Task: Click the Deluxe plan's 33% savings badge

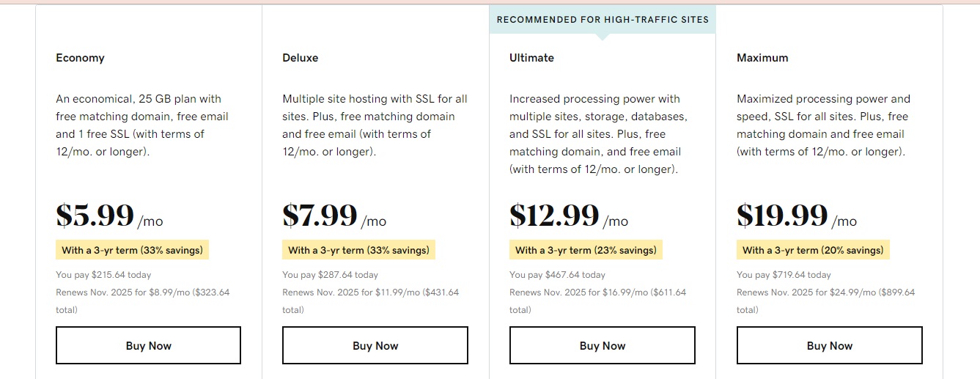Action: (358, 250)
